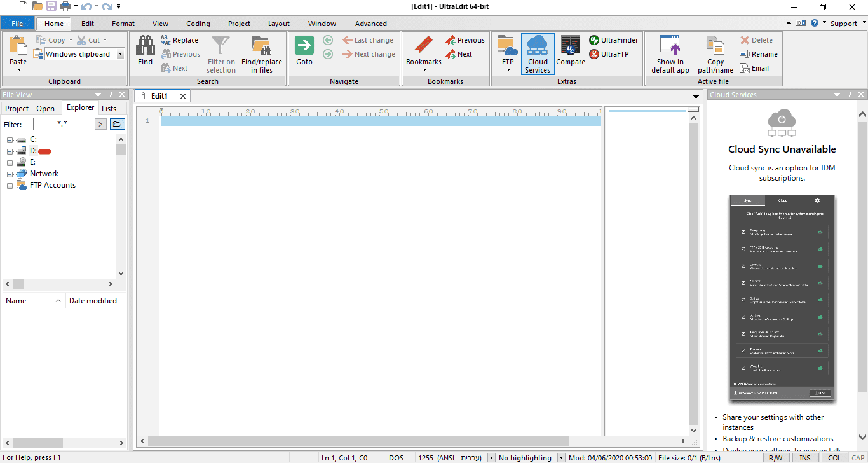868x463 pixels.
Task: Open the File menu tab
Action: click(17, 24)
